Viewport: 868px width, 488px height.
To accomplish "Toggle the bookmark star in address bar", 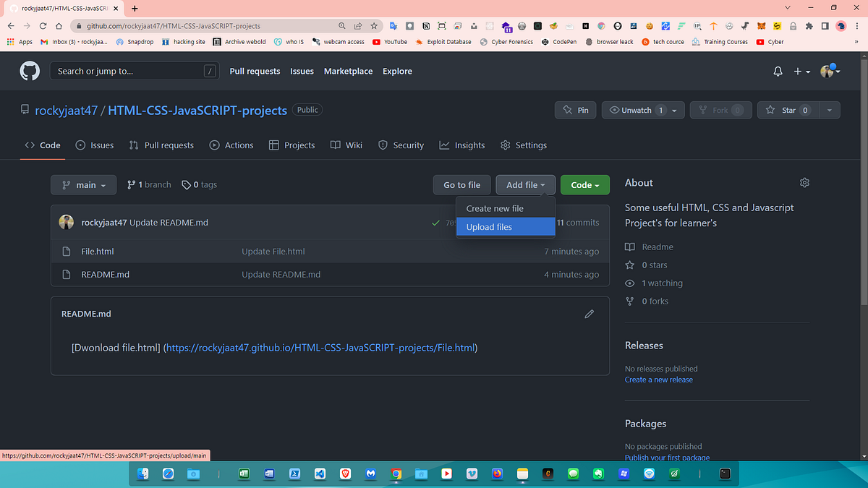I will 374,25.
